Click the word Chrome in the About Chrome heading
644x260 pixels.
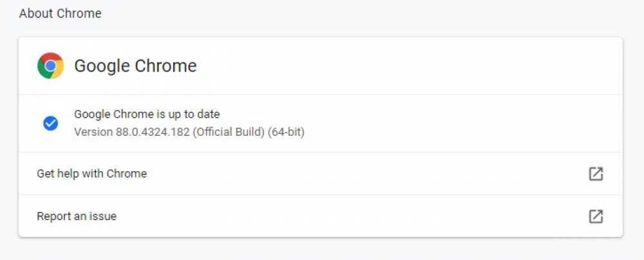[79, 14]
